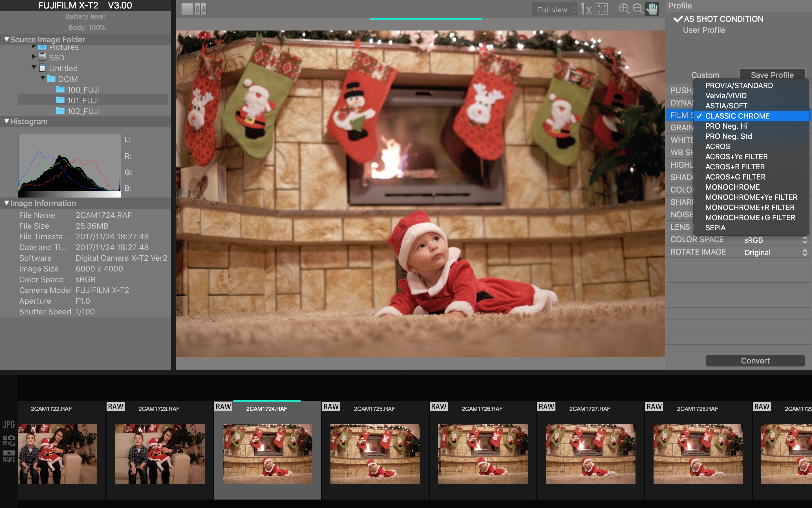Click the SSD drive icon

click(42, 57)
